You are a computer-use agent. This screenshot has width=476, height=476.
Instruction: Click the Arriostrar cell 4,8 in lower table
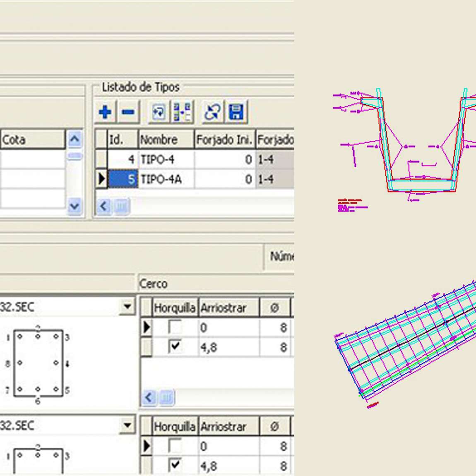[x=229, y=465]
